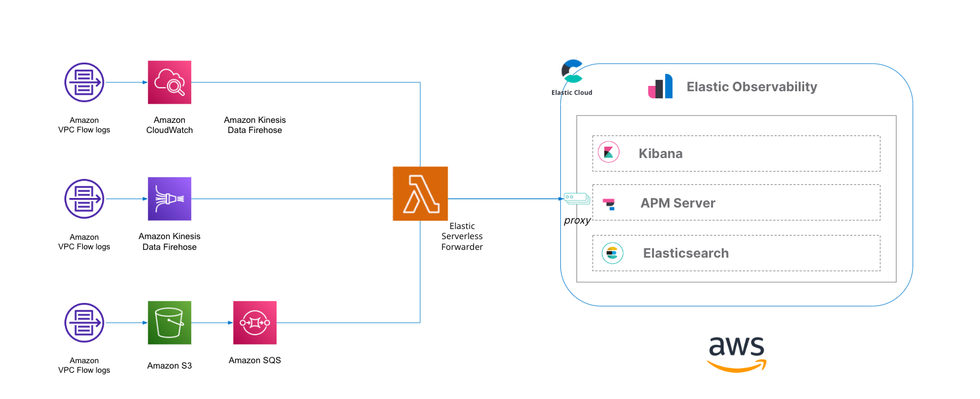Viewport: 980px width, 399px height.
Task: Click the proxy server icon
Action: pos(577,199)
